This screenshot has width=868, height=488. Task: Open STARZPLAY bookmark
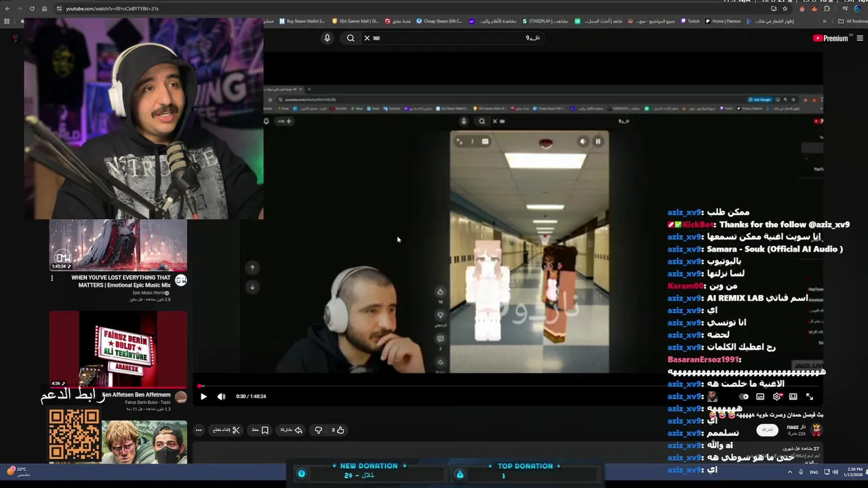[x=545, y=21]
